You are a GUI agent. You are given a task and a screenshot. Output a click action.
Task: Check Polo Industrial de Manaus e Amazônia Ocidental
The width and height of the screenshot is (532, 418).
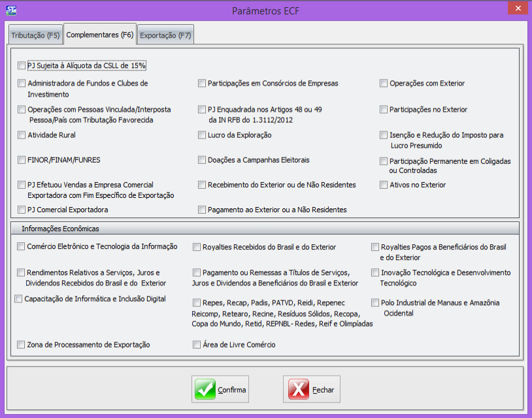click(x=375, y=303)
